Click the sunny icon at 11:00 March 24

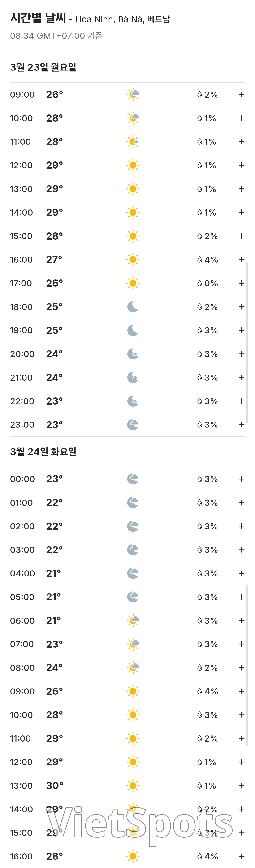[133, 738]
